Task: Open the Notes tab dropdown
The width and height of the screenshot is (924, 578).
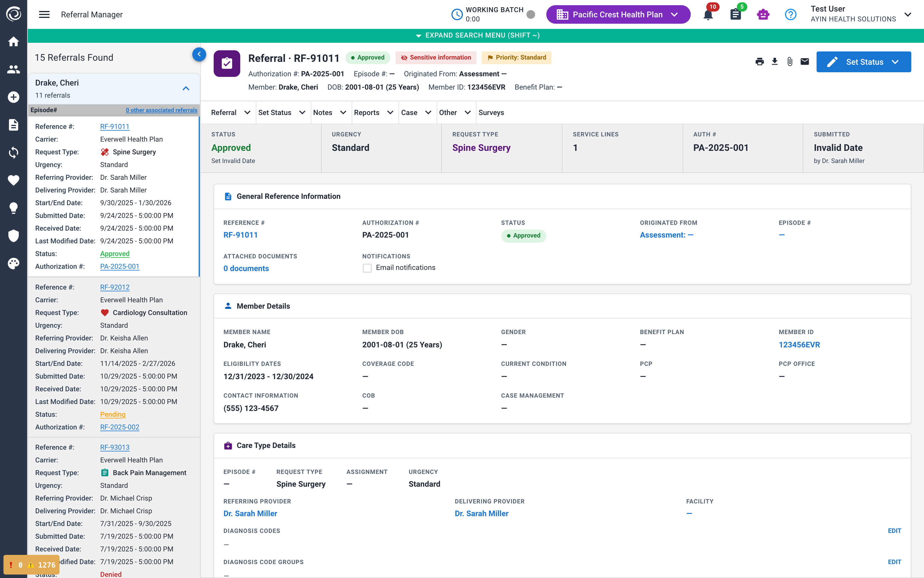Action: [x=329, y=112]
